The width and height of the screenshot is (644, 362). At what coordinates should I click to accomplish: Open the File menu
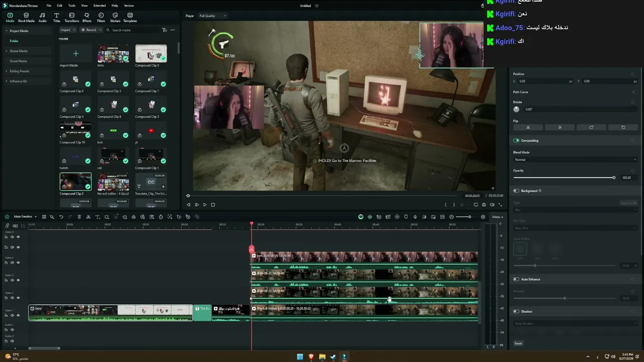(49, 6)
